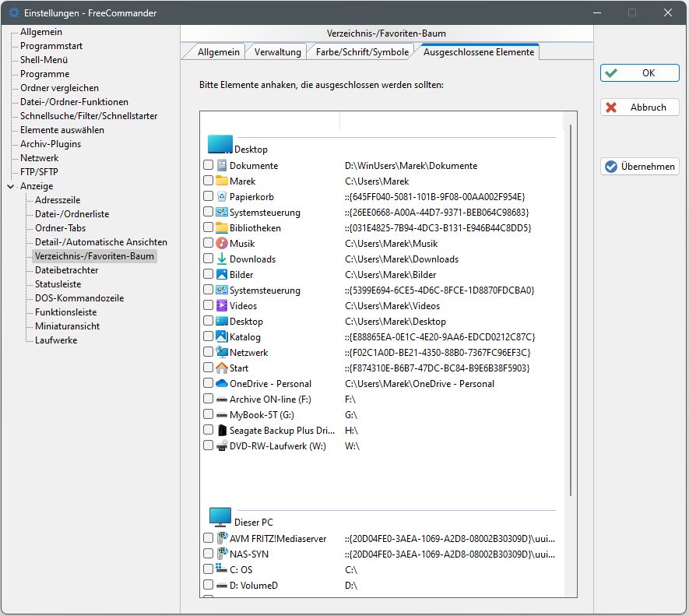Click the Seagate Backup Plus drive icon

coord(222,430)
